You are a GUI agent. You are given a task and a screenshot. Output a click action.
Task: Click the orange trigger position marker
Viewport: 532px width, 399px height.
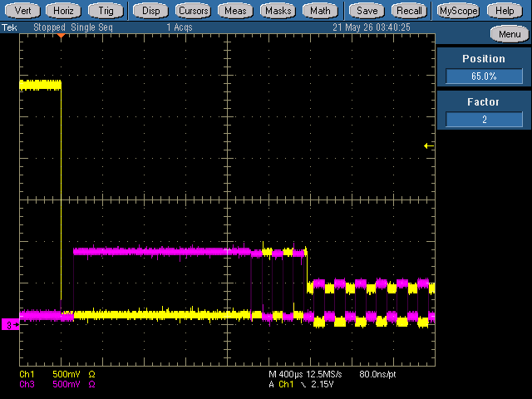(x=61, y=36)
